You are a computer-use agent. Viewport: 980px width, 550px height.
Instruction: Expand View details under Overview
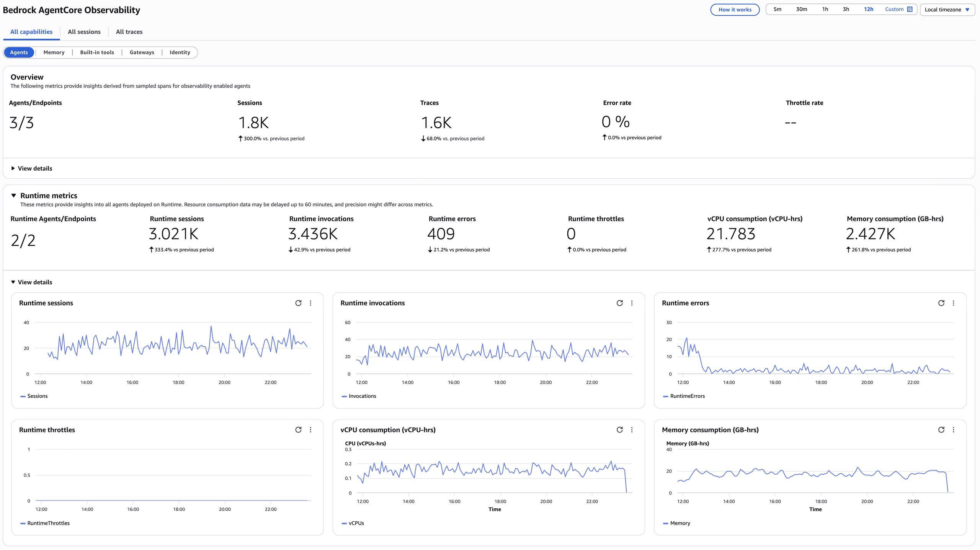(32, 168)
